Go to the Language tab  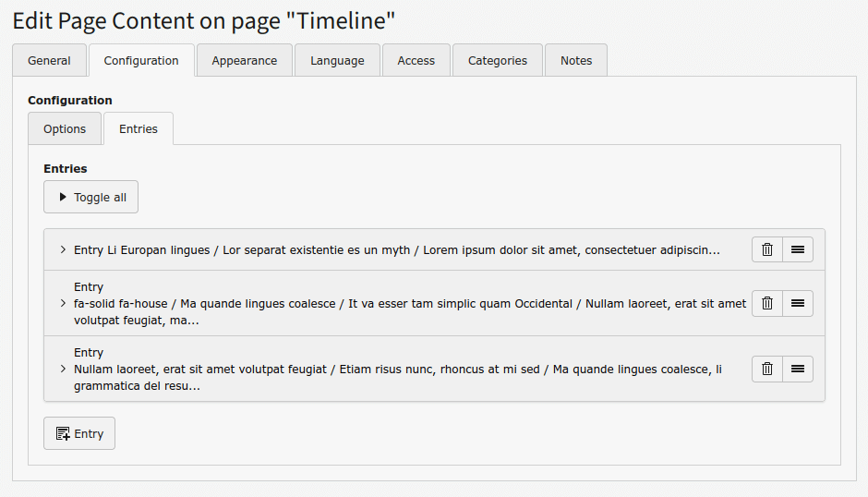point(337,61)
